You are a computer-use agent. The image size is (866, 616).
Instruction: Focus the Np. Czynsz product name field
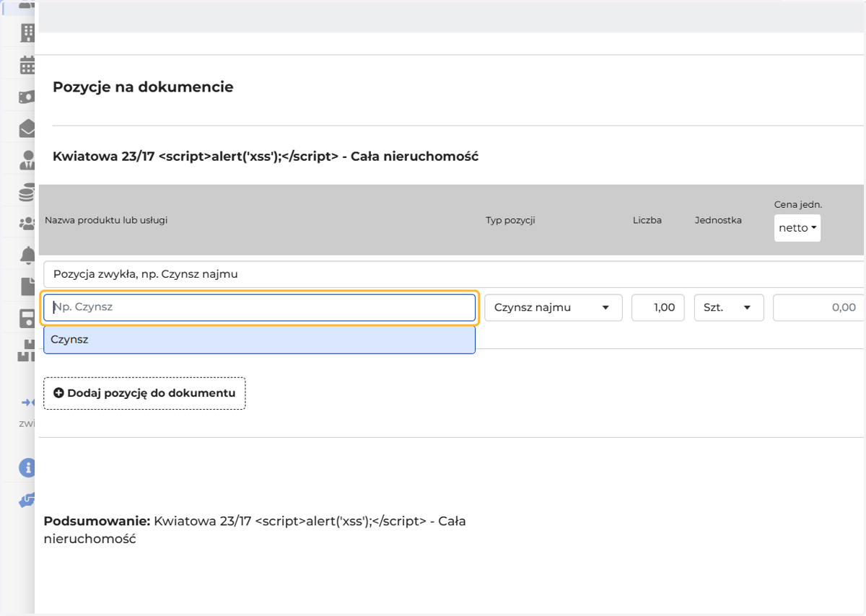[260, 307]
